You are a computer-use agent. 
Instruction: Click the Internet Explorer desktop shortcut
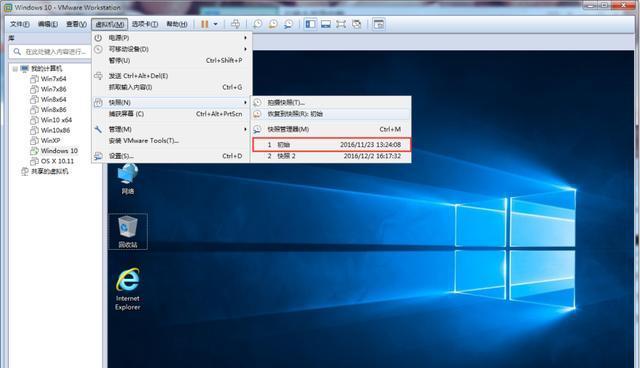coord(128,289)
